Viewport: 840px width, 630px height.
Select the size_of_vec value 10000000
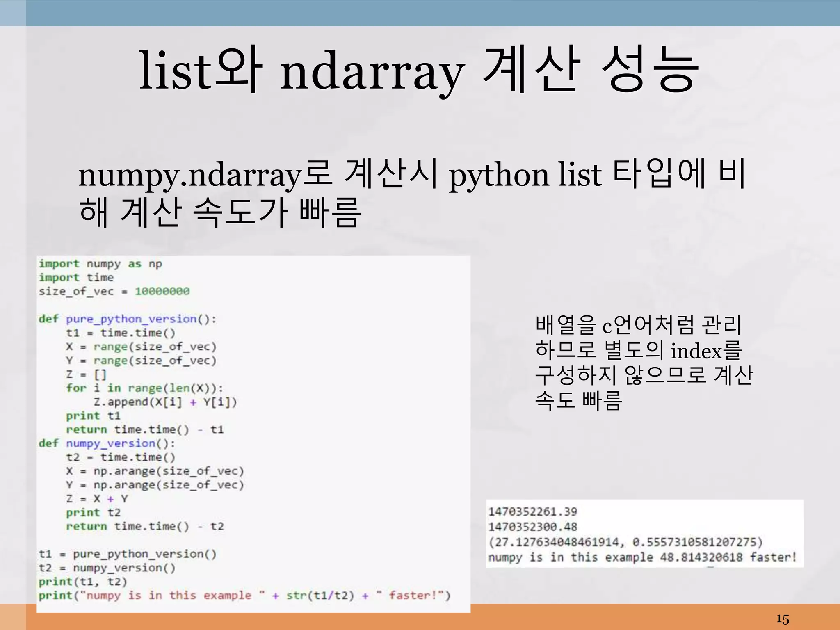[162, 292]
